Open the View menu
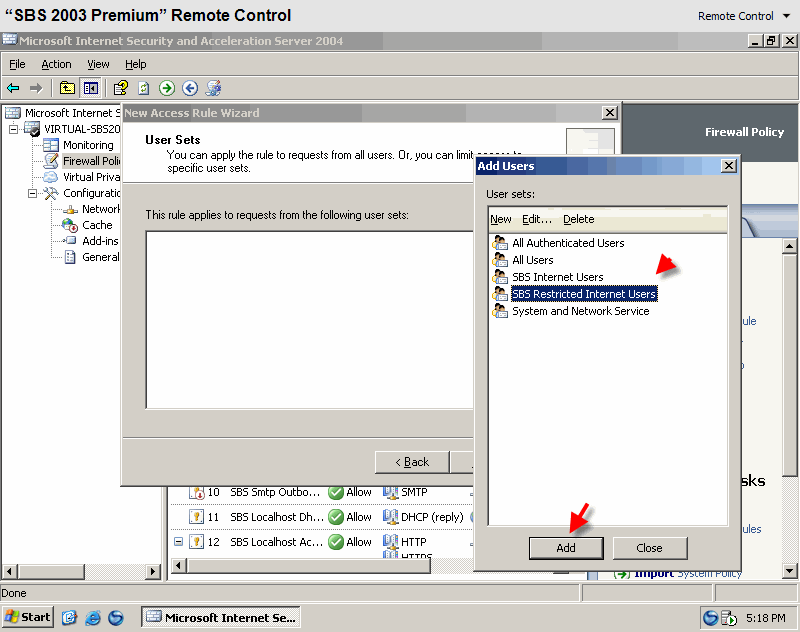 coord(98,64)
